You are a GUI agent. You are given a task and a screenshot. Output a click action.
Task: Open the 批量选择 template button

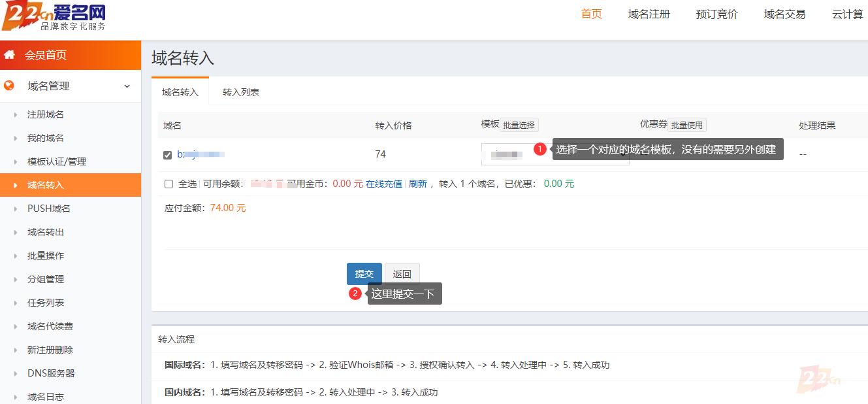(x=519, y=125)
